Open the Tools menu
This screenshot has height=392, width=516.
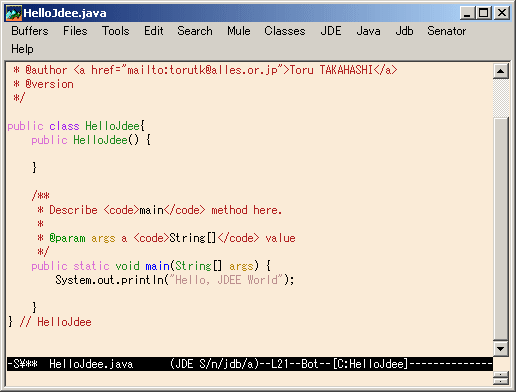coord(115,31)
